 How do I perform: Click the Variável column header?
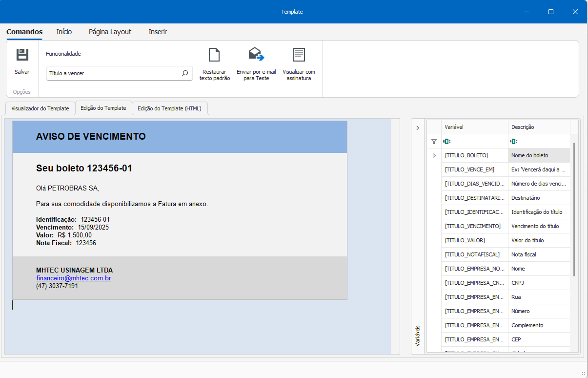[474, 127]
